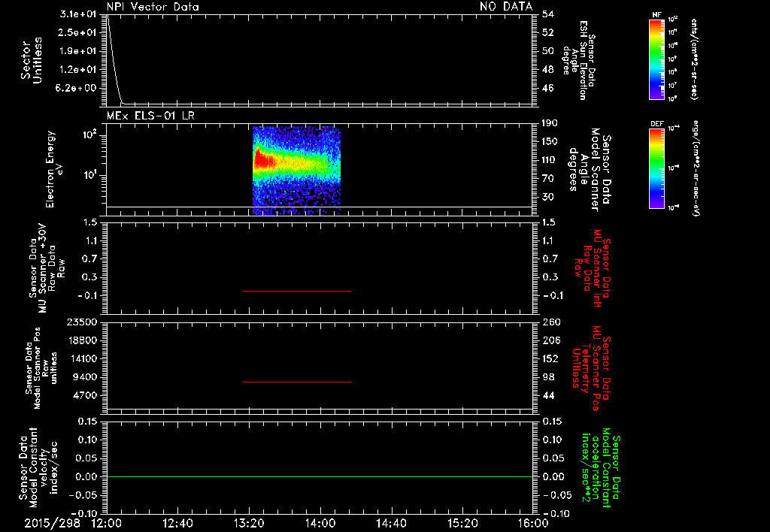Click the '206' Telemetry tick value
This screenshot has width=770, height=532.
tap(551, 340)
